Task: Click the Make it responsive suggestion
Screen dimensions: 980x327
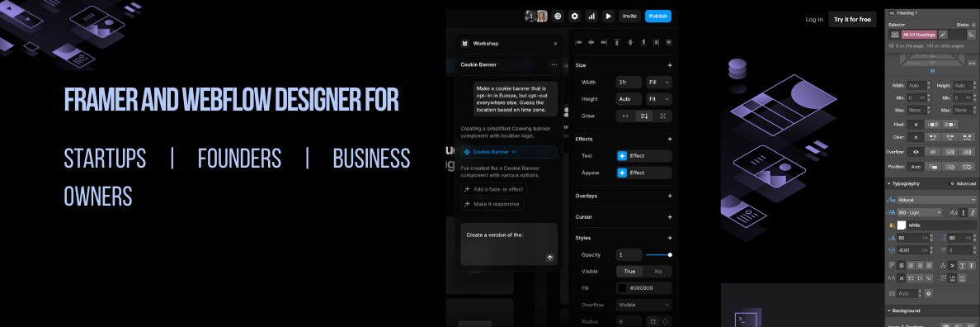Action: pyautogui.click(x=492, y=205)
